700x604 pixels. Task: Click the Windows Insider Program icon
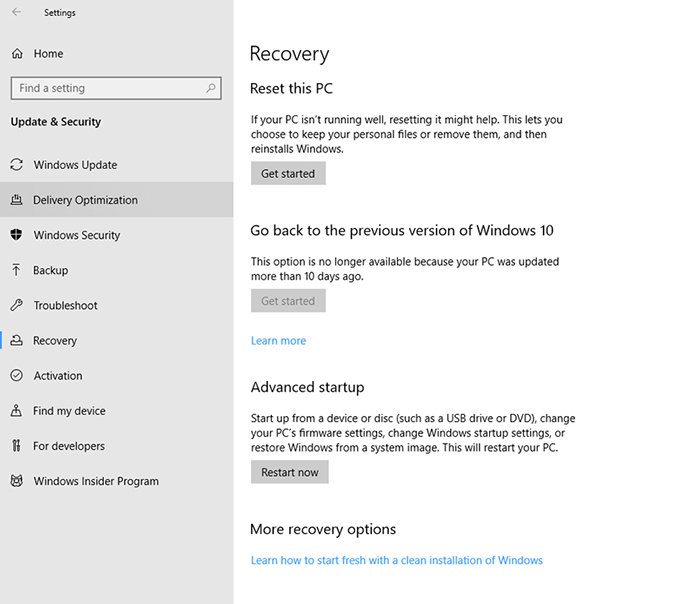pyautogui.click(x=16, y=481)
